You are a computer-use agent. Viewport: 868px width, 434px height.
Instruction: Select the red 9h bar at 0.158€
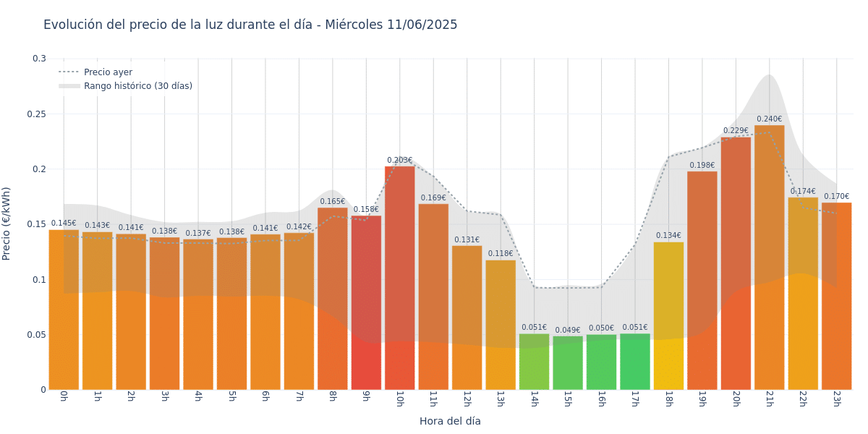[366, 302]
